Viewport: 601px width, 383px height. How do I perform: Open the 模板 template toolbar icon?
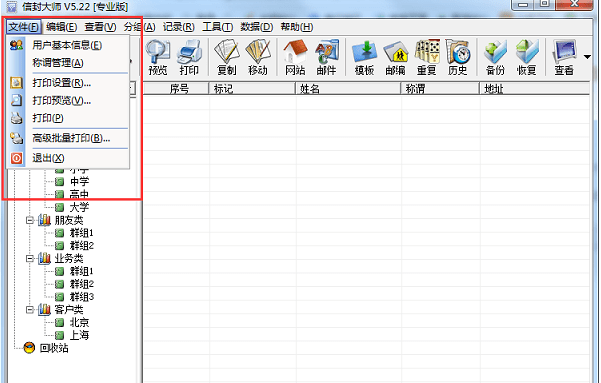coord(364,58)
